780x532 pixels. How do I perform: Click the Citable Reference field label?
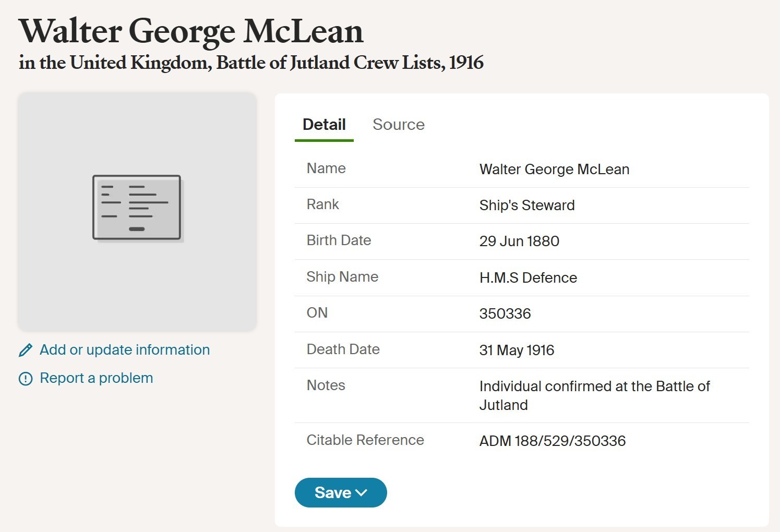coord(365,440)
